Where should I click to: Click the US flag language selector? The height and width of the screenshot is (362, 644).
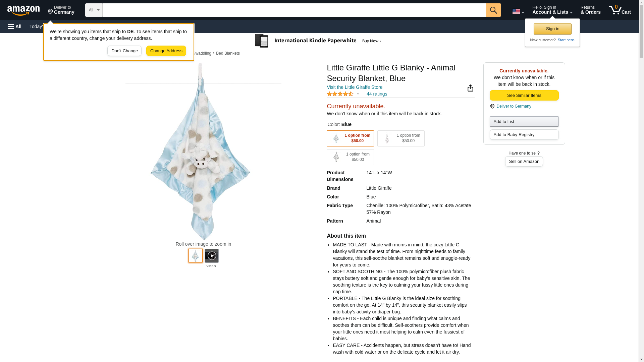pos(518,11)
